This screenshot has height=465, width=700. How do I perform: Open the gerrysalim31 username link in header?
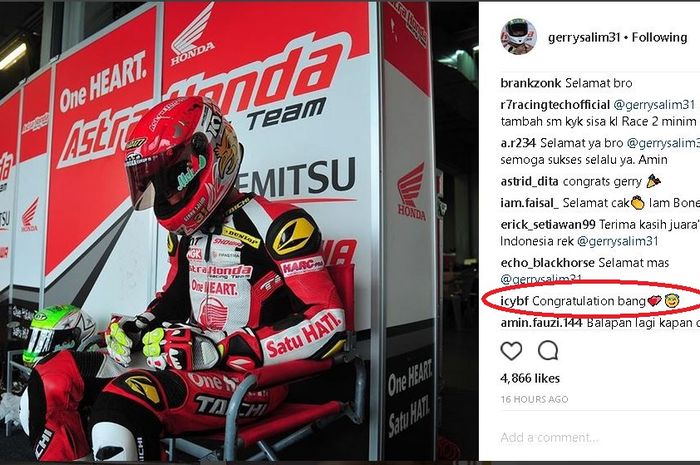584,38
